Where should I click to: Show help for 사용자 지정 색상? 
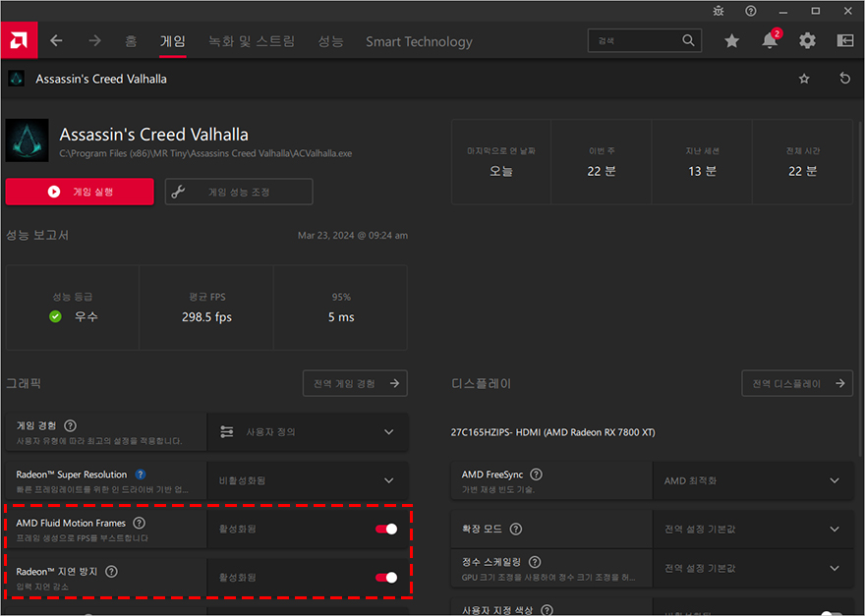547,610
